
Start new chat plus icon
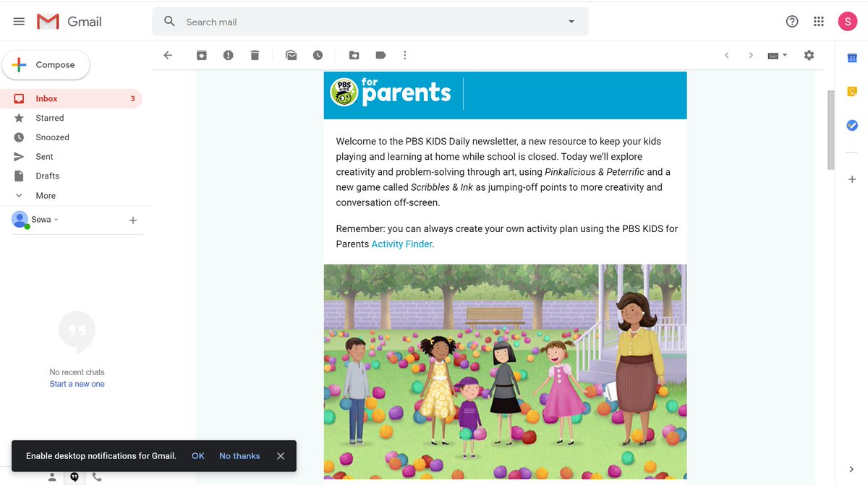pos(133,220)
